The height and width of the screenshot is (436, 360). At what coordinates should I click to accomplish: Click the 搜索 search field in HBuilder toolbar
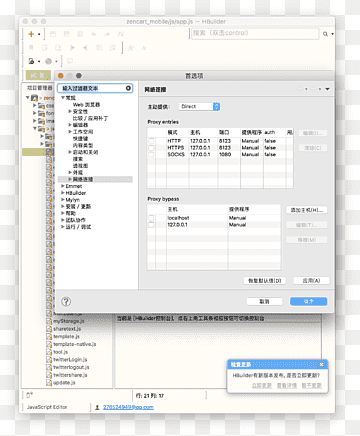[x=255, y=33]
